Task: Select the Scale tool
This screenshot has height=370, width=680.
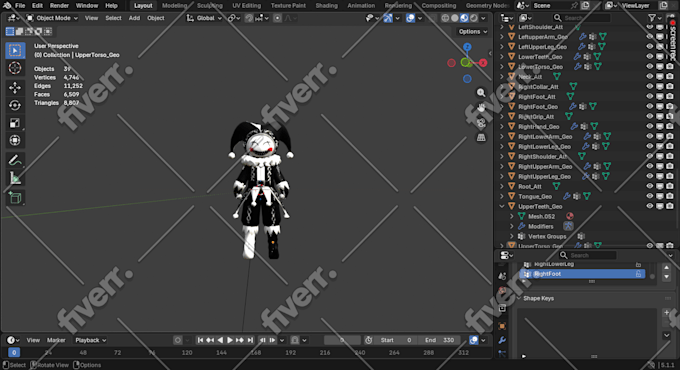Action: [x=15, y=123]
